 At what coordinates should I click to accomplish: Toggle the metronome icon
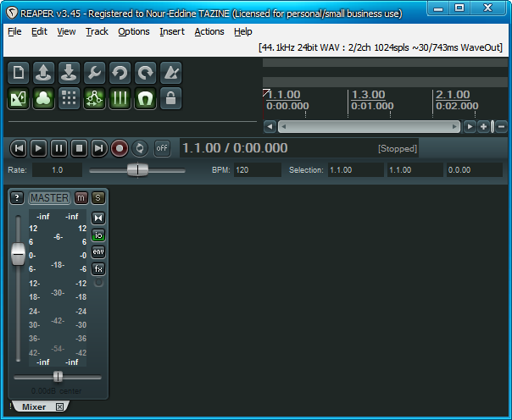click(x=171, y=72)
